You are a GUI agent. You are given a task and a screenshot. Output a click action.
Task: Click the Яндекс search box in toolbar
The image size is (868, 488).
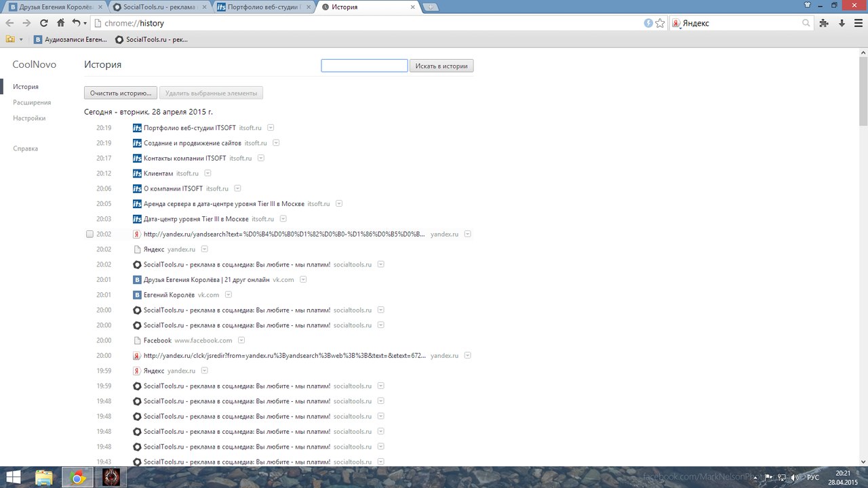(x=741, y=23)
